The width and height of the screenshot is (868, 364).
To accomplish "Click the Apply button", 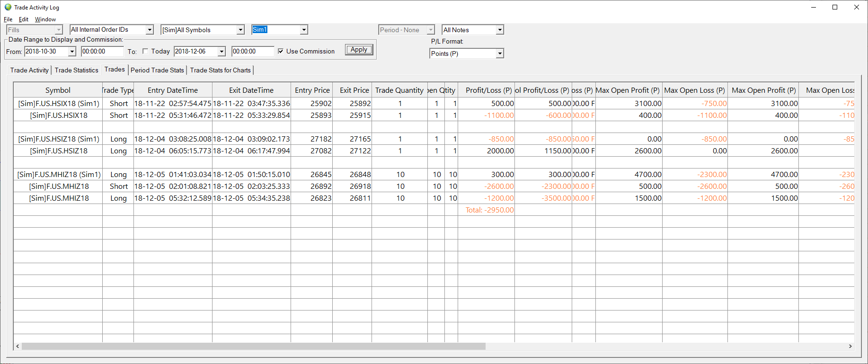I will tap(359, 50).
